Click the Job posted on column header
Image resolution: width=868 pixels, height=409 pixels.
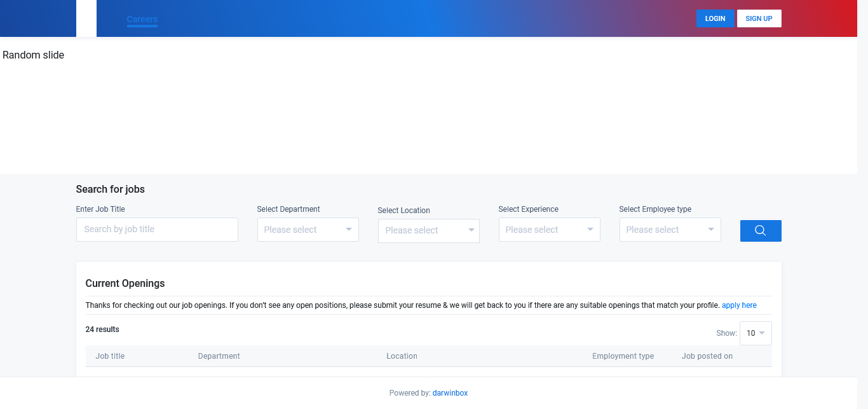pos(707,356)
